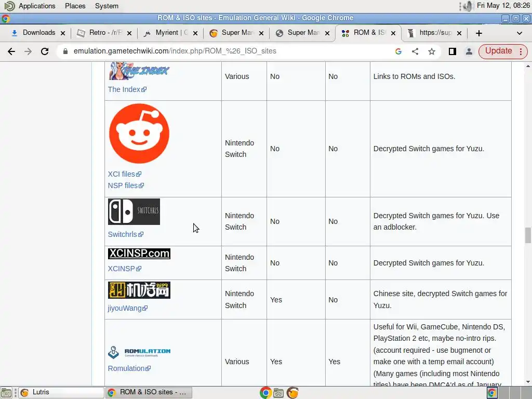Select 'Links to ROMs and ISOs.' text
The height and width of the screenshot is (399, 532).
[414, 76]
